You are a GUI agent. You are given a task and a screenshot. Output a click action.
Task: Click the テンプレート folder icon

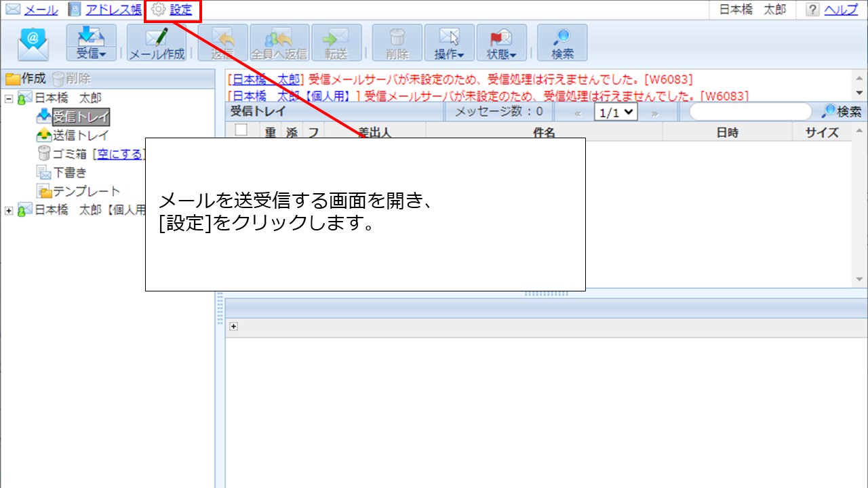coord(44,191)
